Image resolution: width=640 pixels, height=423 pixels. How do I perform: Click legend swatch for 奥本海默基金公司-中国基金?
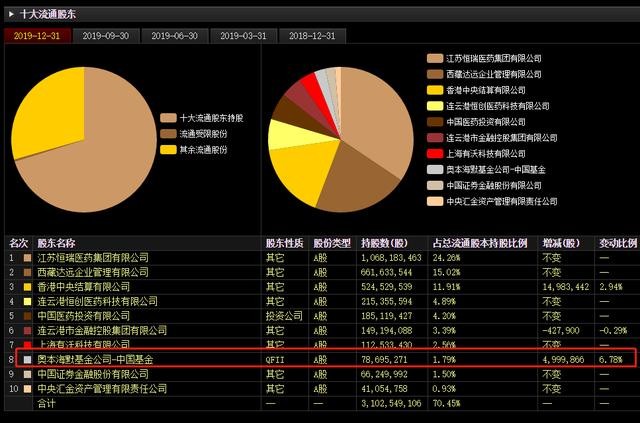435,169
